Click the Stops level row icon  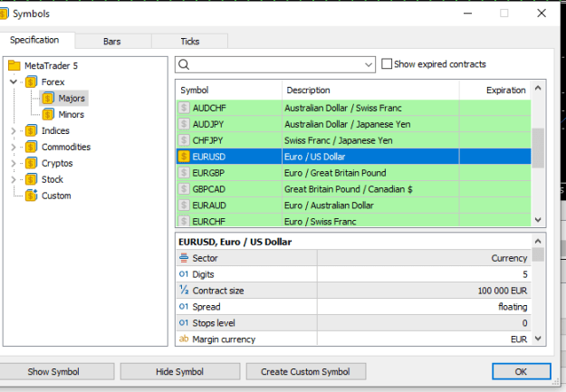click(x=184, y=322)
